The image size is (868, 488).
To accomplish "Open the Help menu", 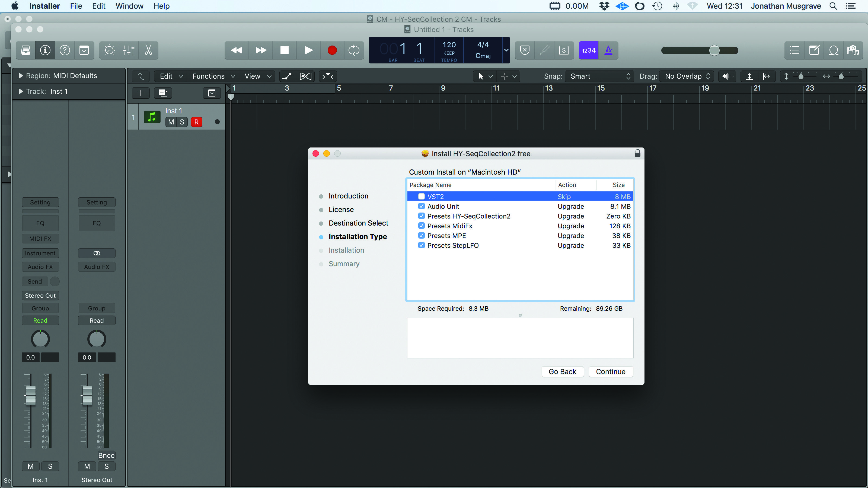I will (x=161, y=6).
